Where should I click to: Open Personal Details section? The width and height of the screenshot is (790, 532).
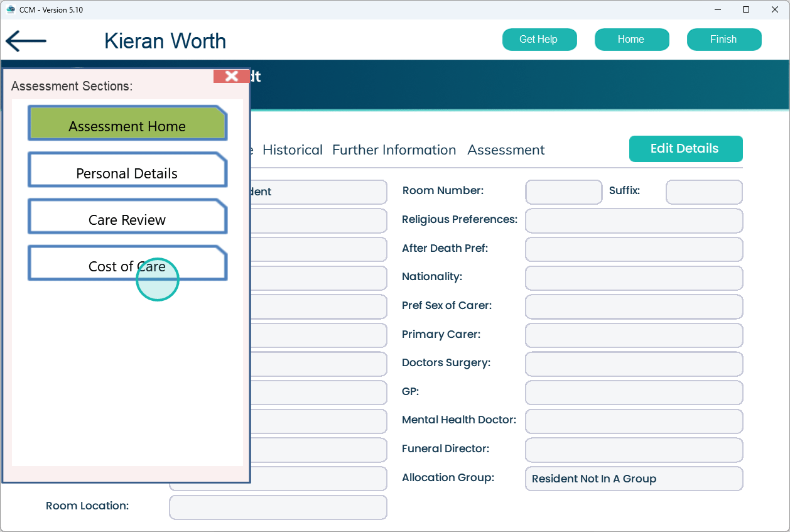click(127, 170)
